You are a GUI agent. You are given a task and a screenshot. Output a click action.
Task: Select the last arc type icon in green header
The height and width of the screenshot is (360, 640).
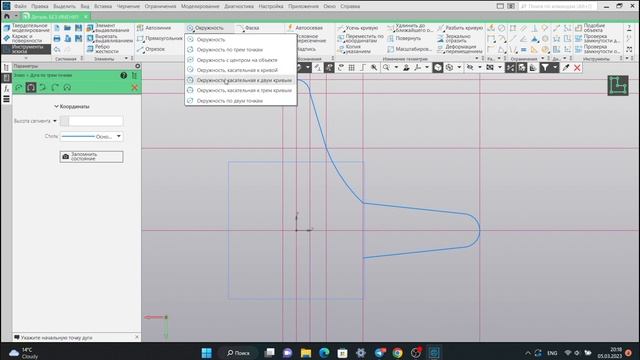(67, 87)
